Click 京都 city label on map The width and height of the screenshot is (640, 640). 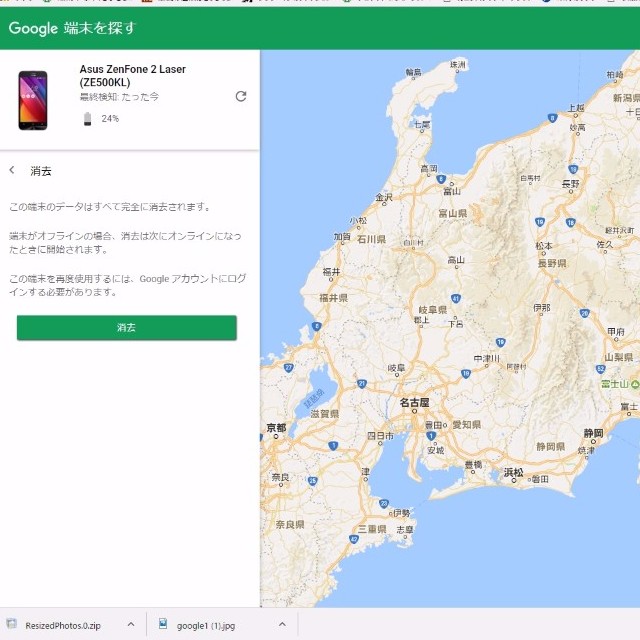pos(276,427)
